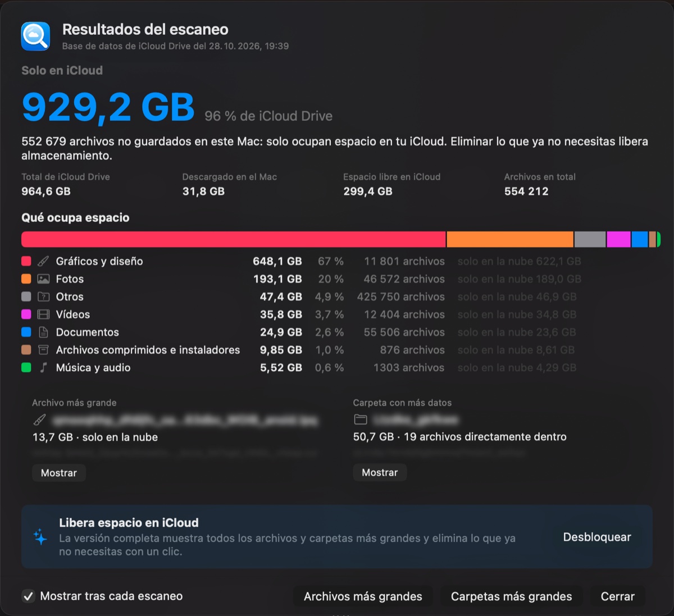
Task: Click the red Gráficos y diseño color swatch
Action: tap(26, 261)
